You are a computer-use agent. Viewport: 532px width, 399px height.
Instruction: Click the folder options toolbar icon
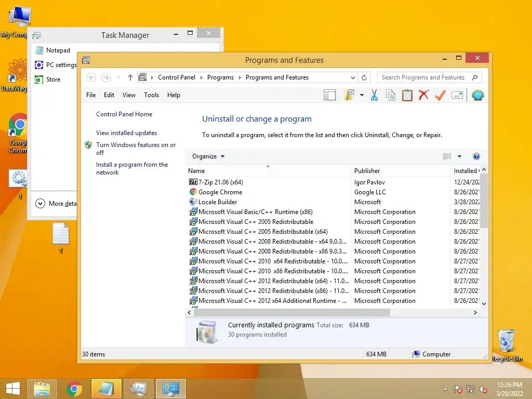[349, 96]
